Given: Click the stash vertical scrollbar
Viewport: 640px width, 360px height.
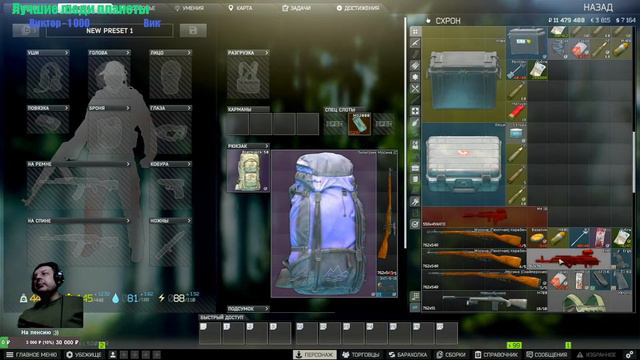Looking at the screenshot, I should click(633, 163).
